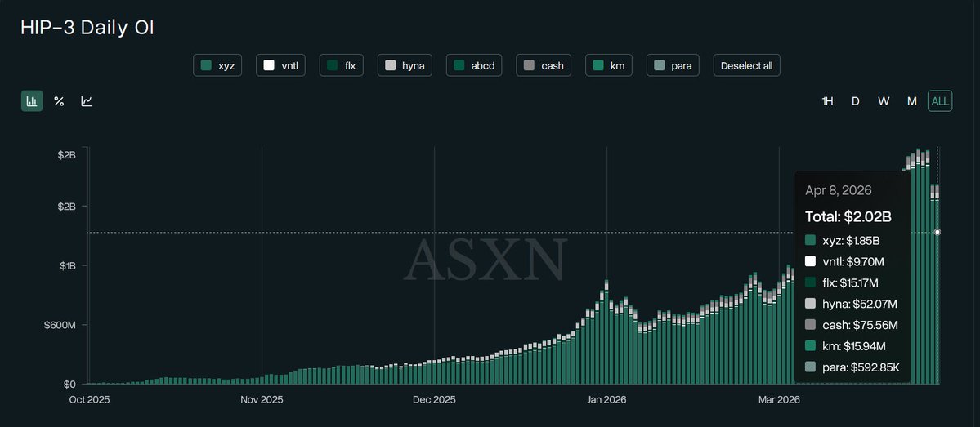980x427 pixels.
Task: Toggle the km series filter
Action: pyautogui.click(x=609, y=65)
